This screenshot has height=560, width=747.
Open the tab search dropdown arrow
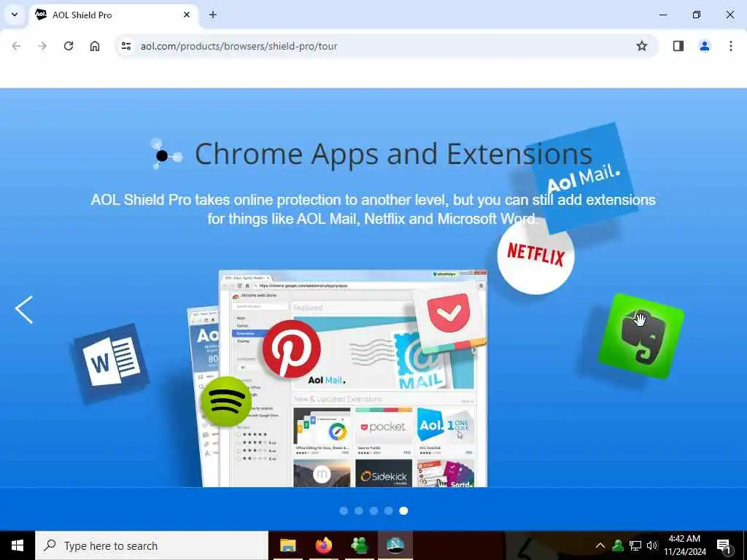15,15
